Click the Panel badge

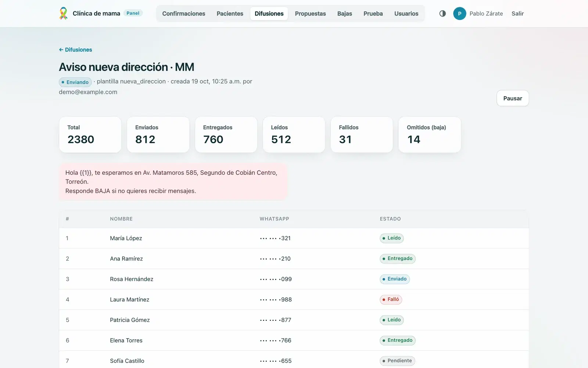coord(133,13)
